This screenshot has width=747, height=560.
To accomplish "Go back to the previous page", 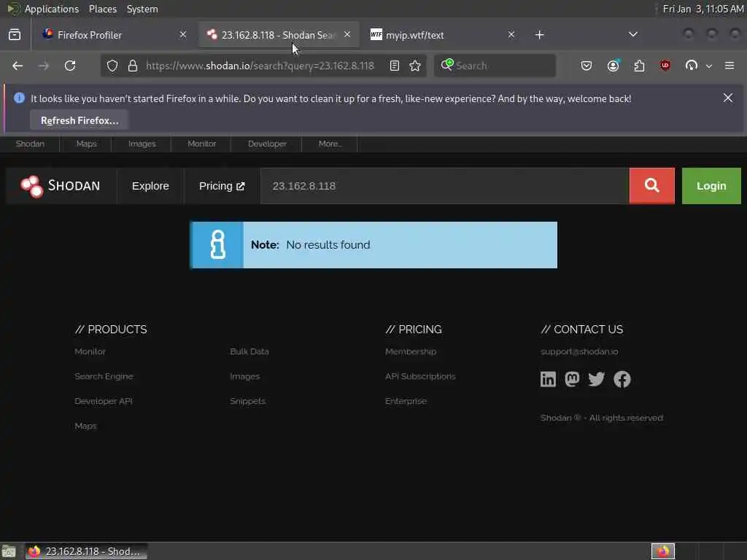I will point(18,66).
